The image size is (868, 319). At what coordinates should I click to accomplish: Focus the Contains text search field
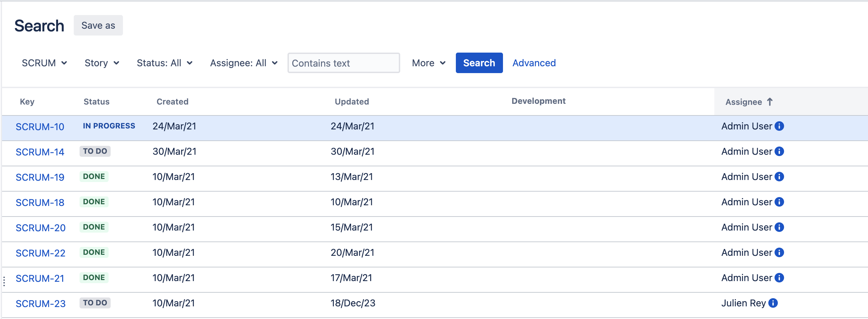[x=343, y=63]
